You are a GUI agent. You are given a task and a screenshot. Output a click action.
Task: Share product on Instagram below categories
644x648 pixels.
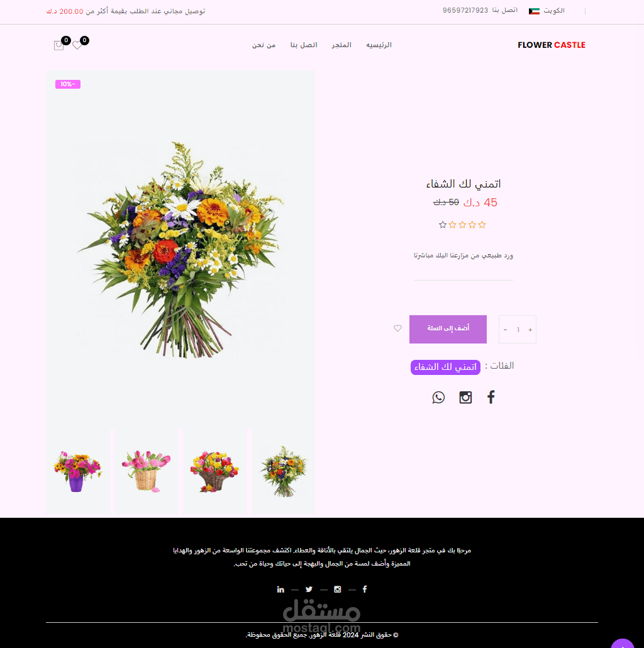[x=465, y=397]
